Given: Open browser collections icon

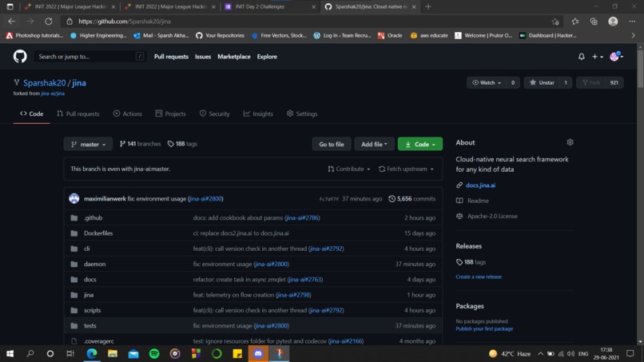Looking at the screenshot, I should click(x=594, y=22).
